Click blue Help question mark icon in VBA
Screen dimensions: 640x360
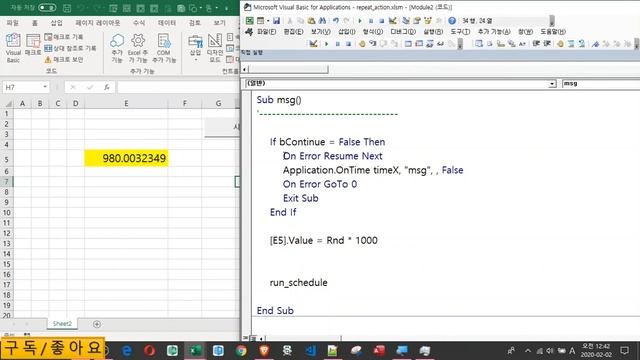pyautogui.click(x=452, y=20)
